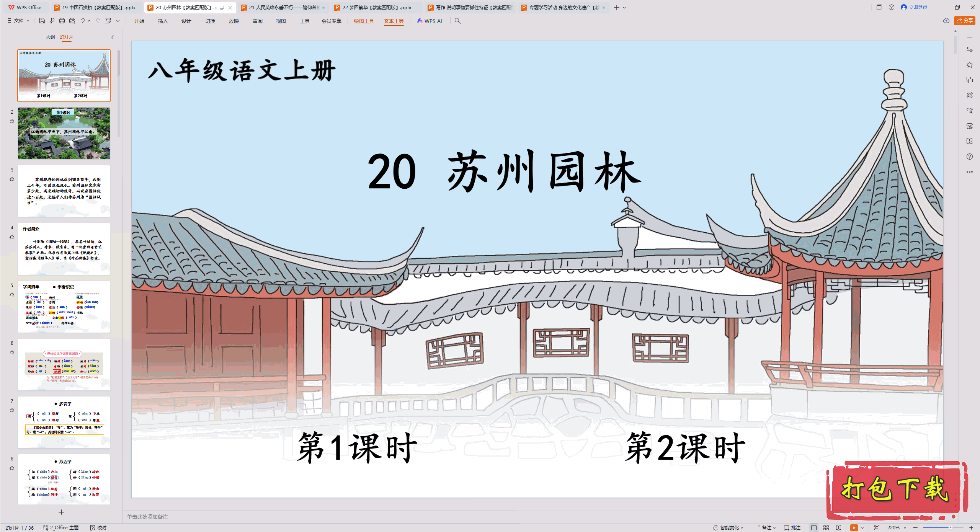Switch to reading view

(x=839, y=527)
